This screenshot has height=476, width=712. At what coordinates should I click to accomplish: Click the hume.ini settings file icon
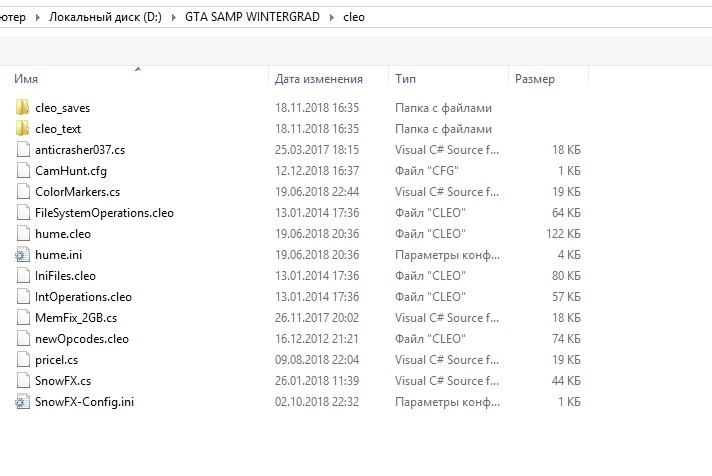coord(23,255)
